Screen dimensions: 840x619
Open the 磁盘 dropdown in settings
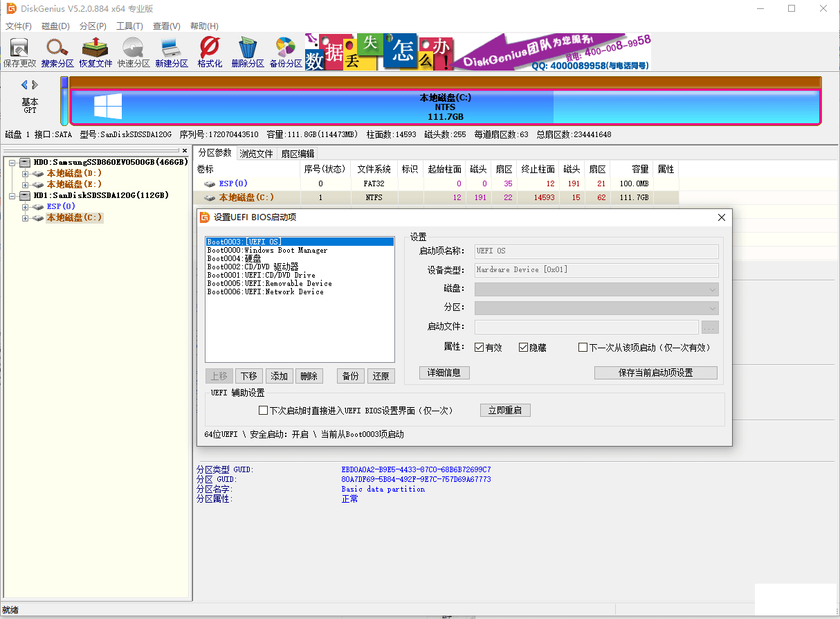596,289
